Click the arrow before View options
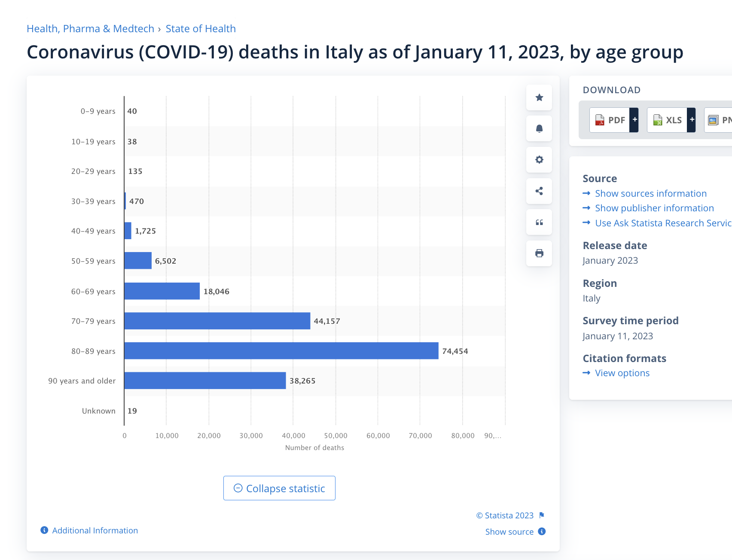 tap(586, 373)
